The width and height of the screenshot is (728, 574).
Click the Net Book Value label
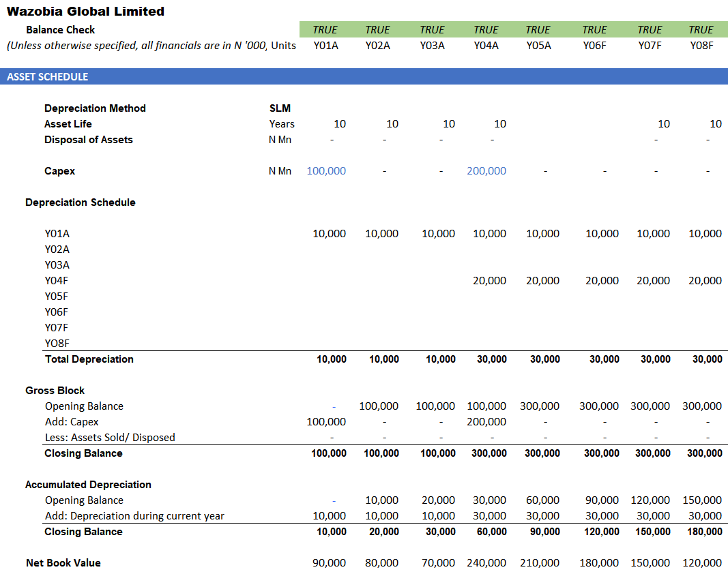pos(63,563)
